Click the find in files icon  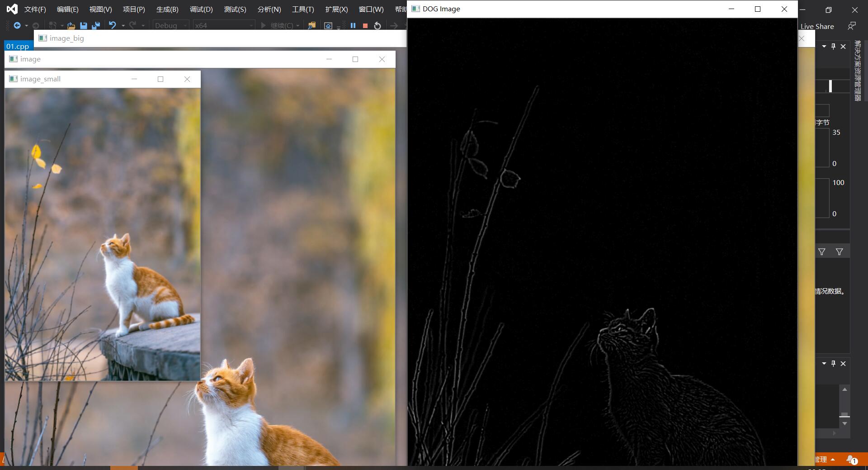pos(311,25)
